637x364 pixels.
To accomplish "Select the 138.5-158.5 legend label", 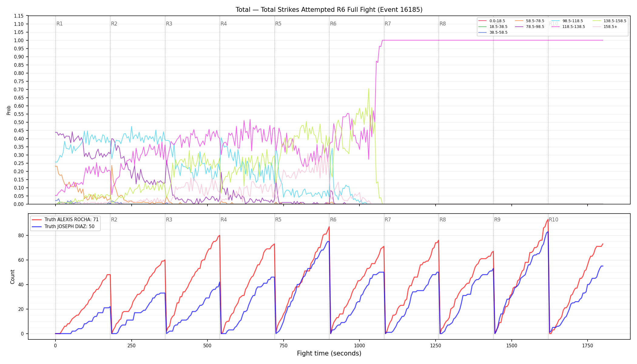I will pos(615,21).
